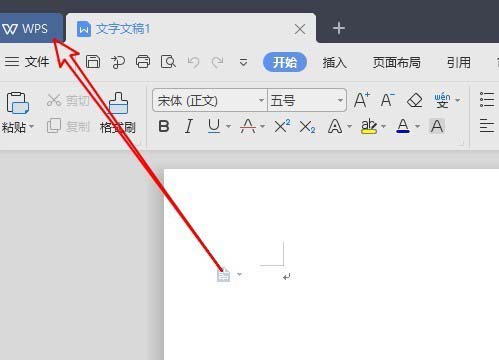Expand the text effects dropdown arrow
The width and height of the screenshot is (499, 360).
pos(349,127)
